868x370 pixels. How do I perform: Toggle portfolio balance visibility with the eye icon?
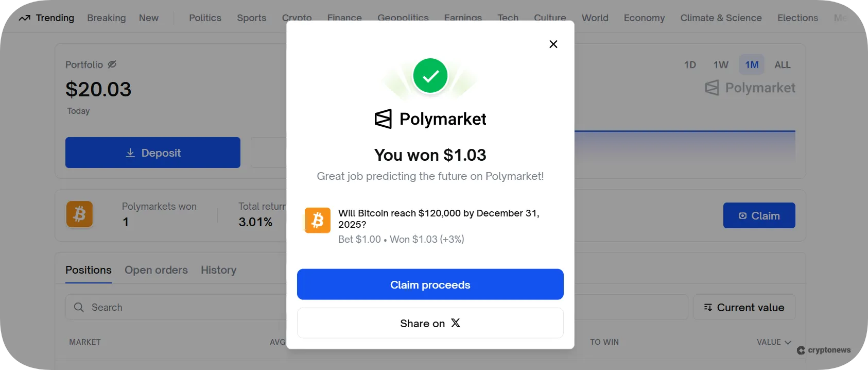[x=112, y=64]
